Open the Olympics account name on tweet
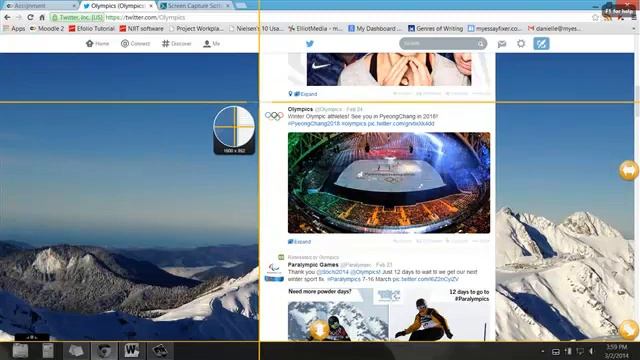This screenshot has height=360, width=640. (x=300, y=109)
